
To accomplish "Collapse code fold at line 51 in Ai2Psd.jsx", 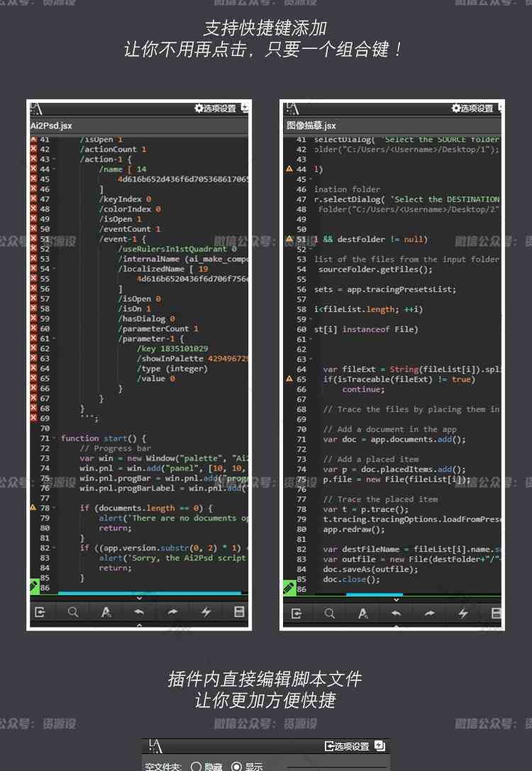I will (x=54, y=239).
